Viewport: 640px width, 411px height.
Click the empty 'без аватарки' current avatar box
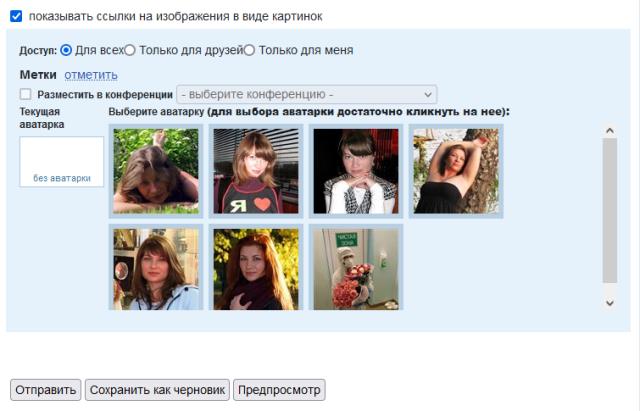(x=62, y=162)
